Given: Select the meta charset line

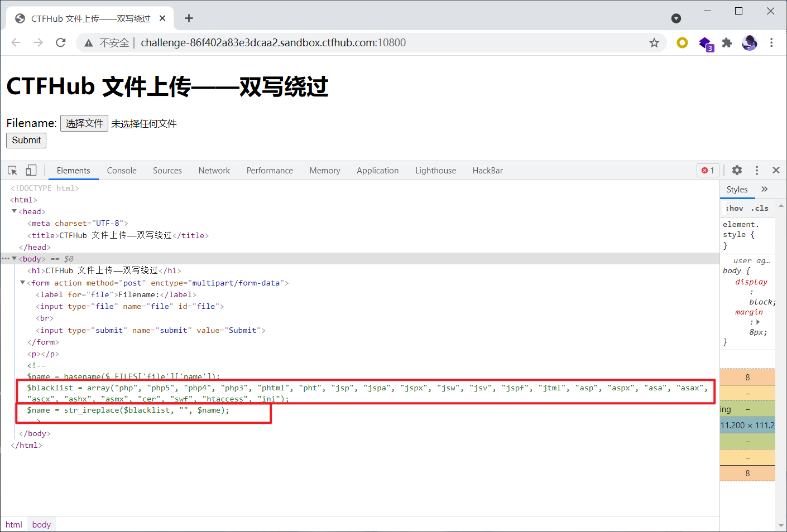Looking at the screenshot, I should click(x=78, y=223).
